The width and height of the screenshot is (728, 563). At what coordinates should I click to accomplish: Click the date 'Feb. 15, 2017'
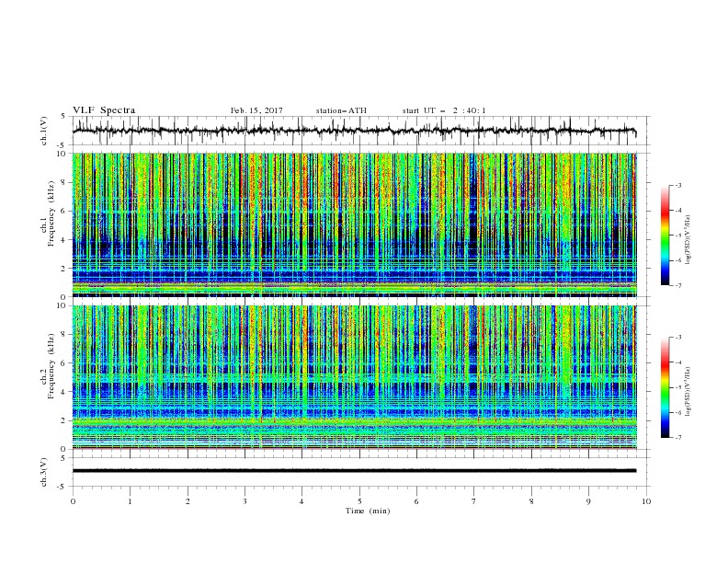click(256, 110)
